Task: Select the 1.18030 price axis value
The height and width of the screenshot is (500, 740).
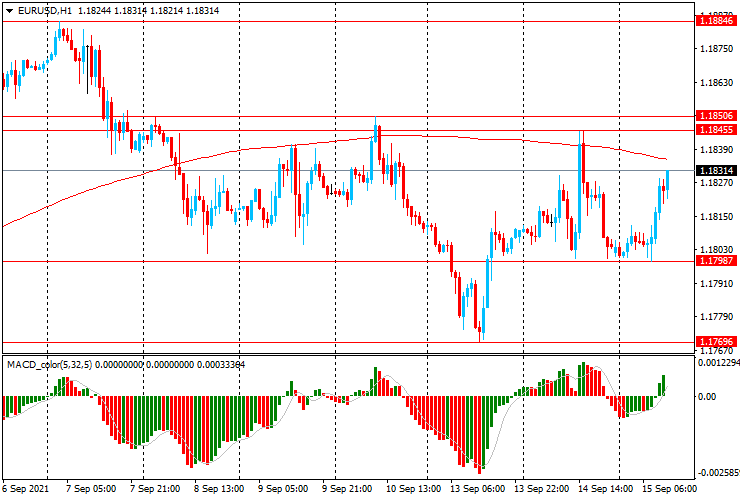Action: tap(717, 250)
